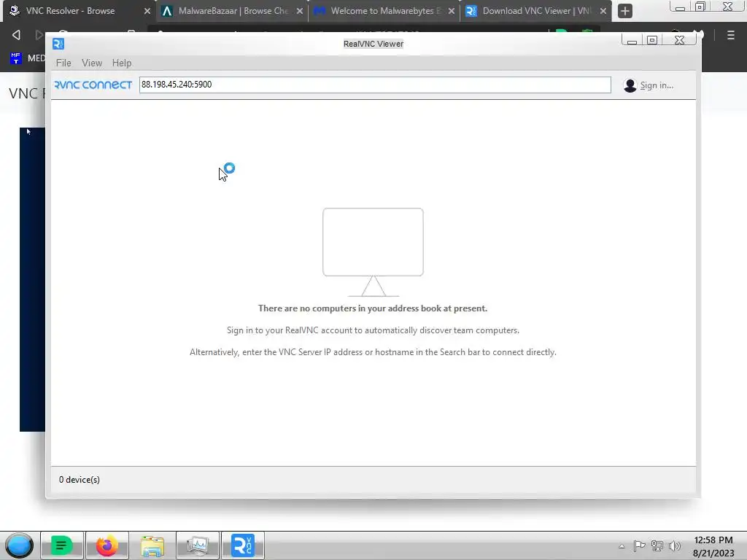Click the VNC Resolver tab favicon
747x560 pixels.
click(15, 10)
